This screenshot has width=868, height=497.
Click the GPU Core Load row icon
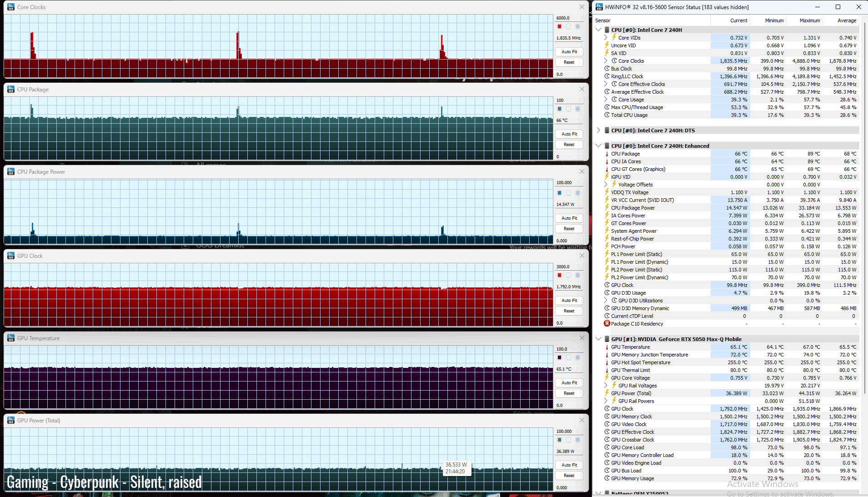(x=607, y=447)
